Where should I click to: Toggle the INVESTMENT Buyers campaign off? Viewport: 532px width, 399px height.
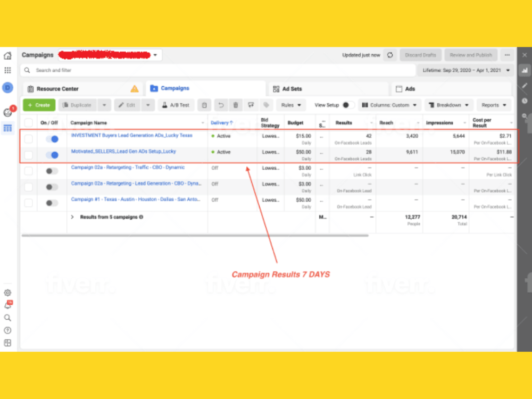(x=52, y=139)
